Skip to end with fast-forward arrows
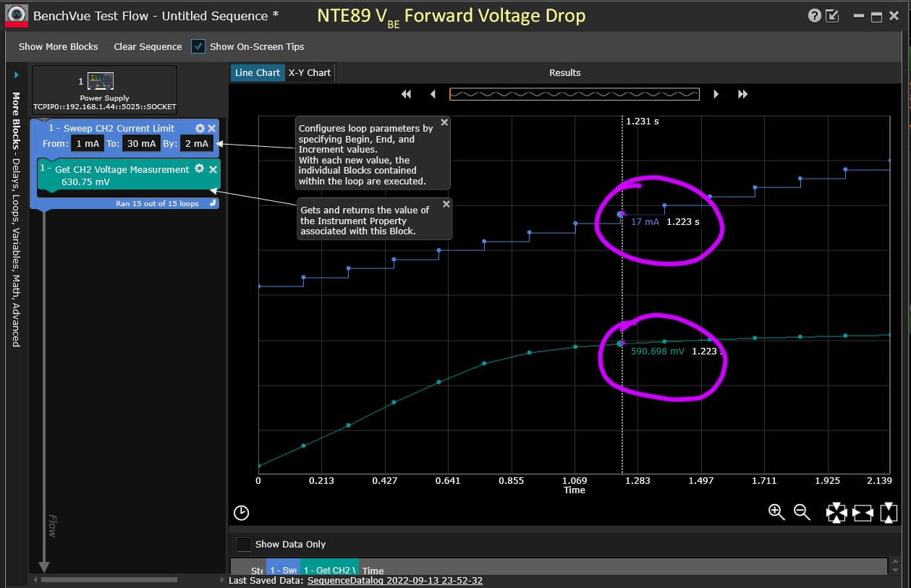The image size is (911, 588). [742, 94]
